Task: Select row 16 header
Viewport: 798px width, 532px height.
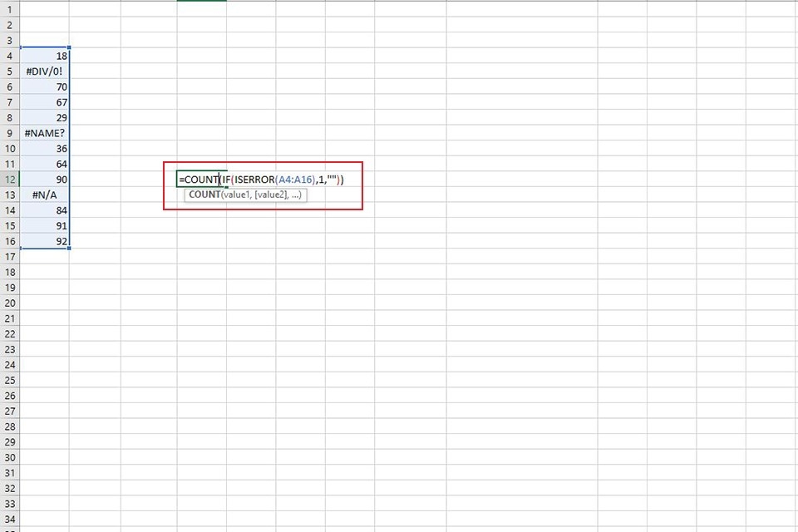Action: coord(10,241)
